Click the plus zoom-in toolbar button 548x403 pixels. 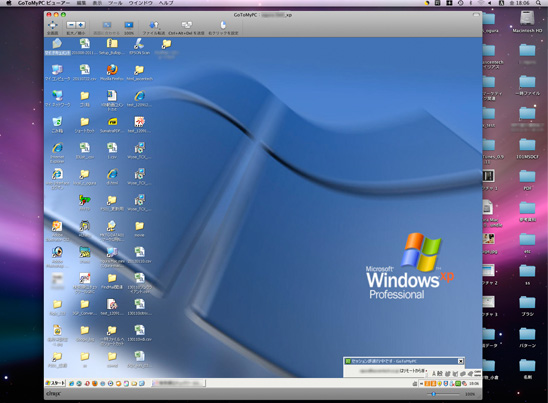(x=80, y=25)
